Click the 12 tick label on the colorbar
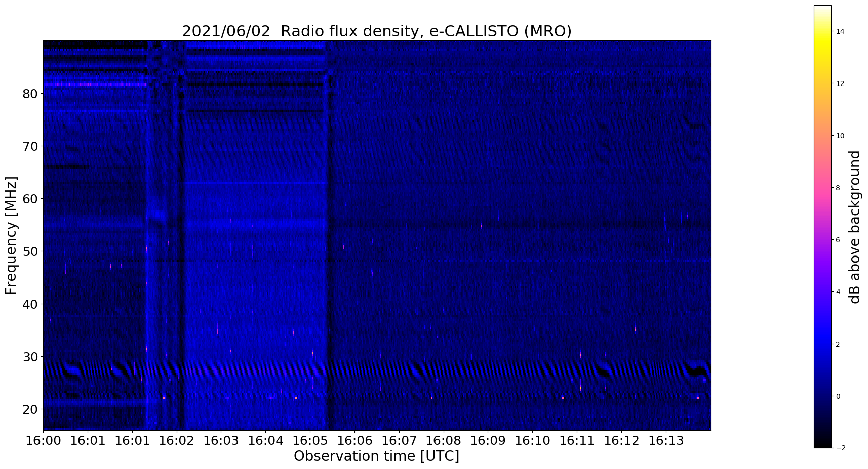Image resolution: width=868 pixels, height=469 pixels. coord(840,83)
